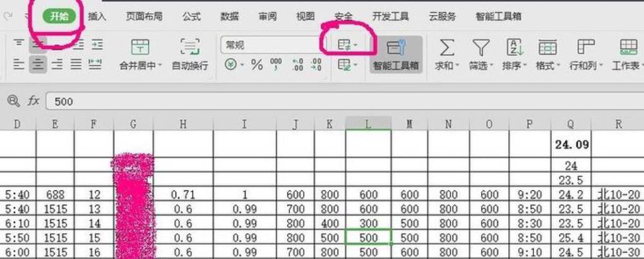Apply thousands separator style
This screenshot has width=644, height=259.
tap(276, 64)
